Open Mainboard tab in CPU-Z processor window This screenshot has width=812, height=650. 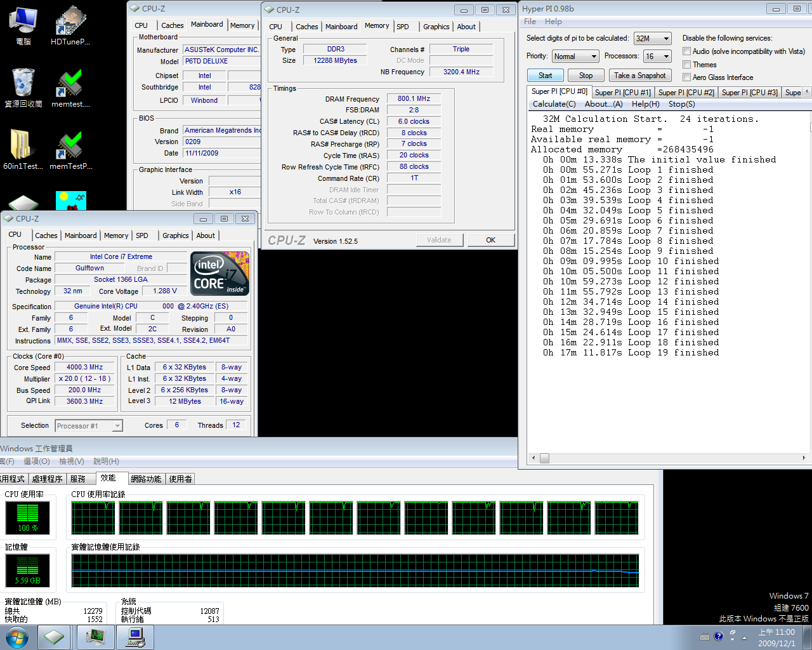(x=81, y=235)
